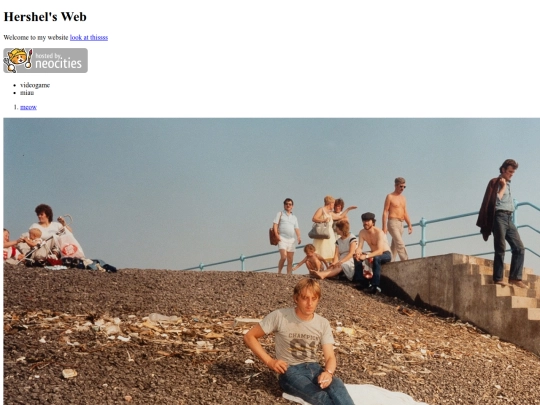Click the "Welcome to my website" text
The image size is (540, 405).
[x=36, y=38]
